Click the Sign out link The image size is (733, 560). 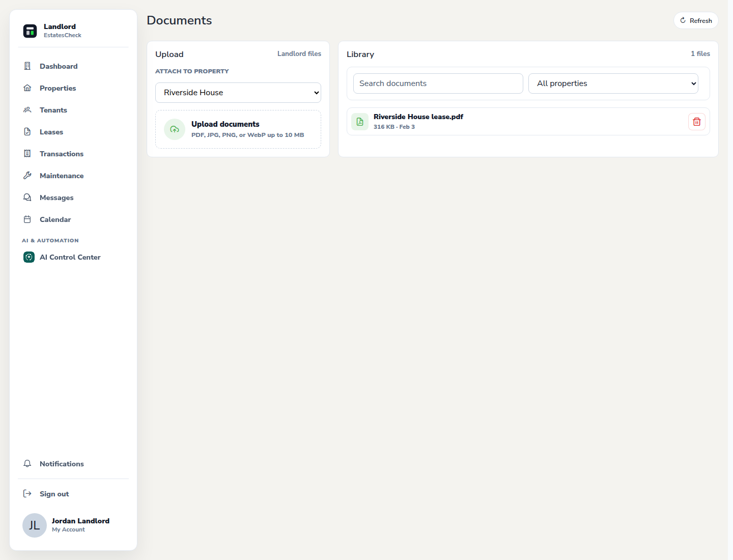point(73,494)
